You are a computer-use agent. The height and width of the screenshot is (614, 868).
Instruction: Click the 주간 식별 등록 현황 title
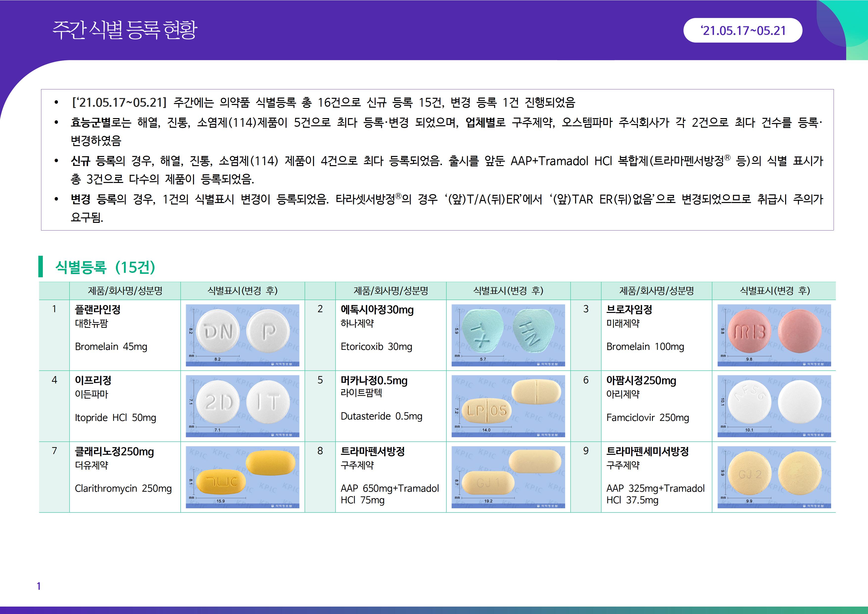tap(125, 30)
